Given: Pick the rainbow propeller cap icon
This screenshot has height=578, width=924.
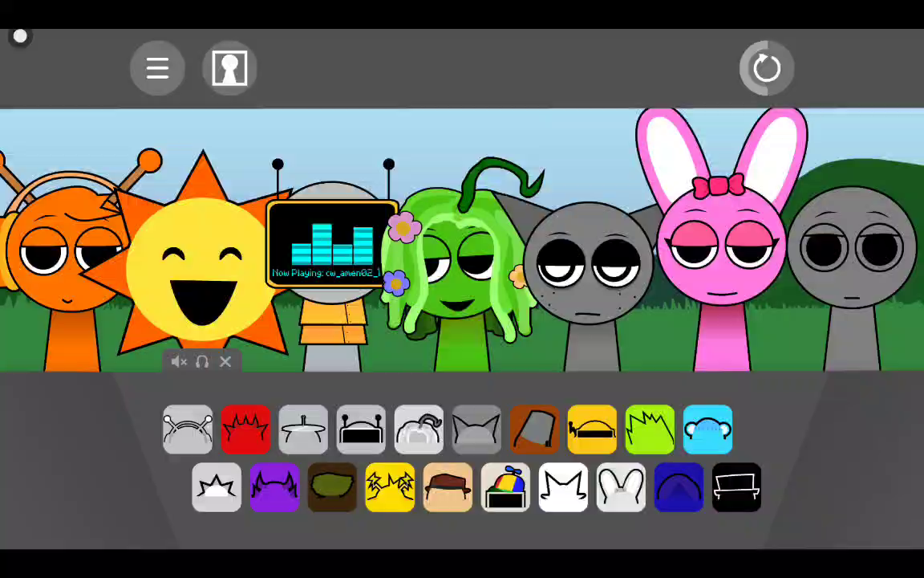Looking at the screenshot, I should click(x=505, y=487).
